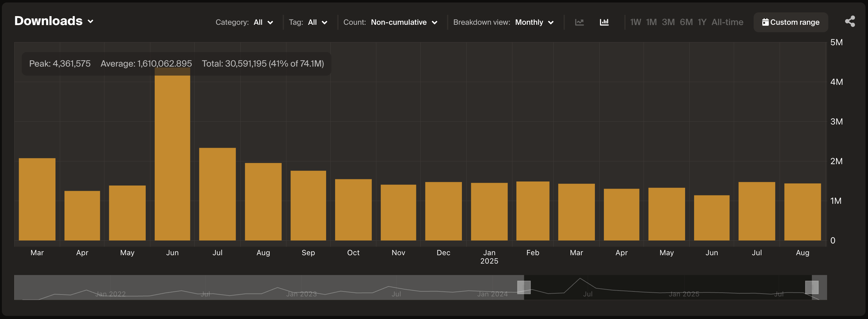Switch to the 1Y view

pyautogui.click(x=702, y=22)
